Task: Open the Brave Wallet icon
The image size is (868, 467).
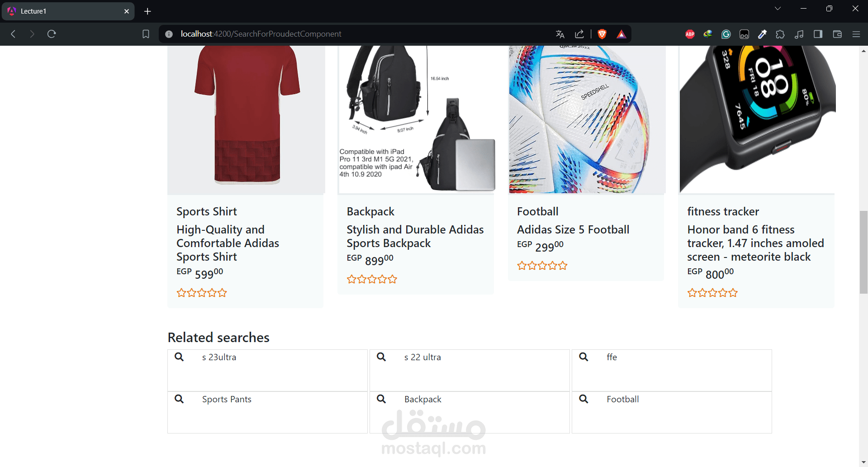Action: (x=837, y=34)
